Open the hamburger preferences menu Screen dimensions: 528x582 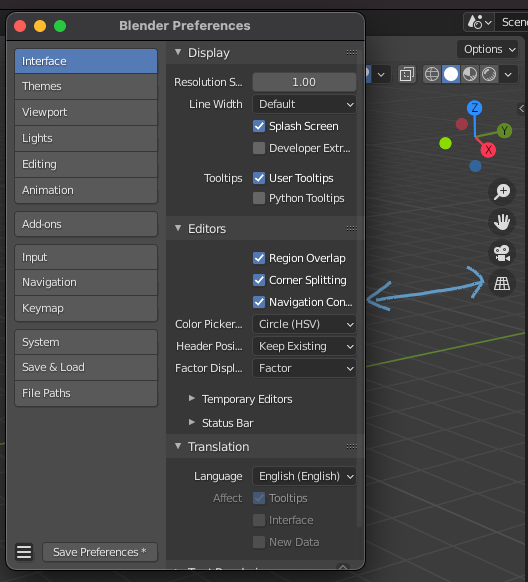tap(24, 552)
